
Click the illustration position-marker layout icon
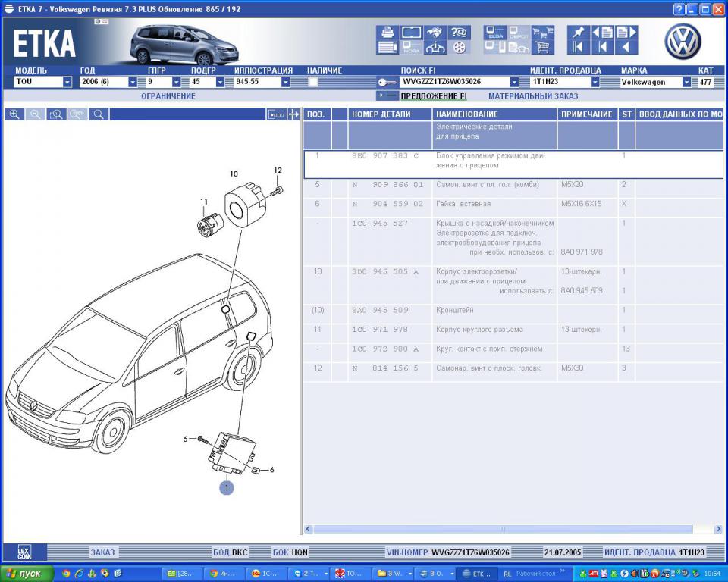pos(276,114)
